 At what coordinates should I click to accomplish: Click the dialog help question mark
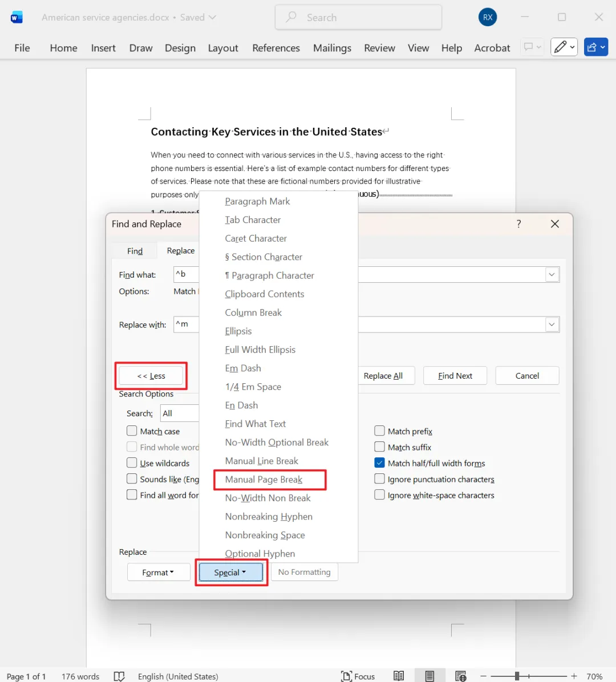[x=518, y=224]
